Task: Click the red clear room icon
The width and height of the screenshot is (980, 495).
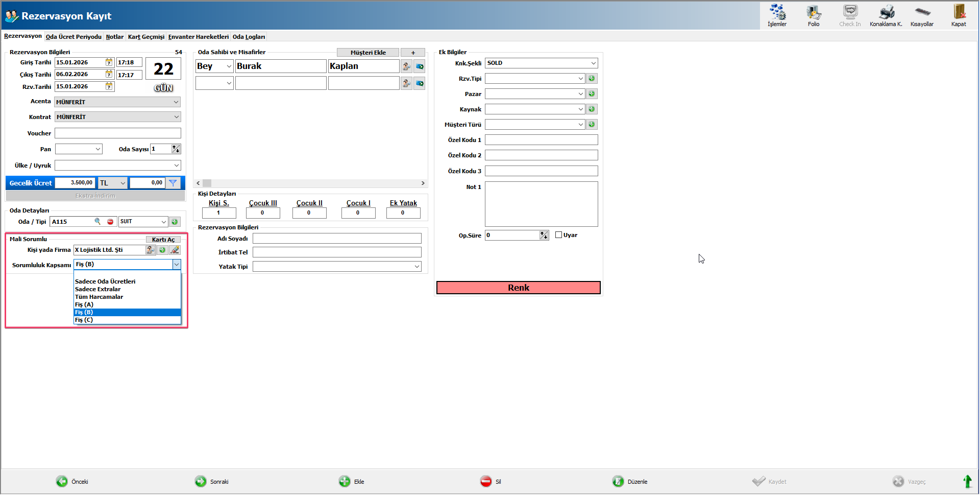Action: 110,222
